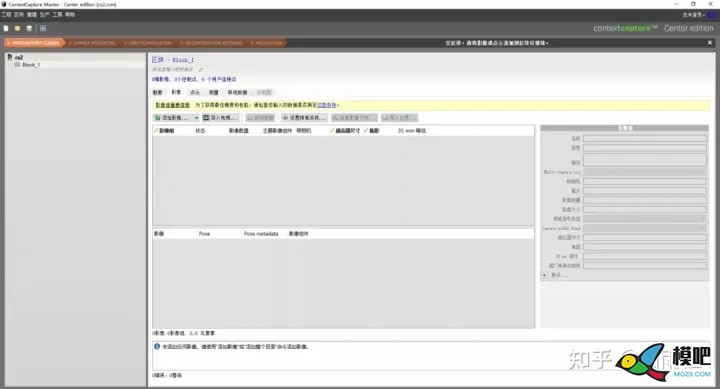The height and width of the screenshot is (389, 720).
Task: Switch to the 3D view tab
Action: point(264,92)
